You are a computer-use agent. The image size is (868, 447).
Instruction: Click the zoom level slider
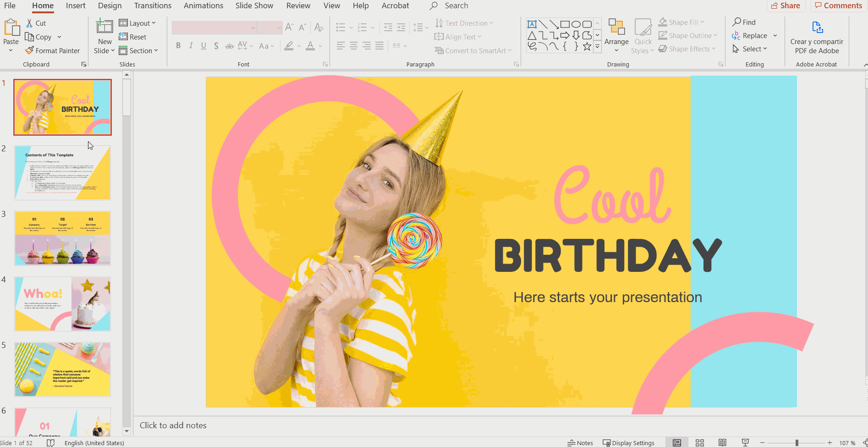797,443
